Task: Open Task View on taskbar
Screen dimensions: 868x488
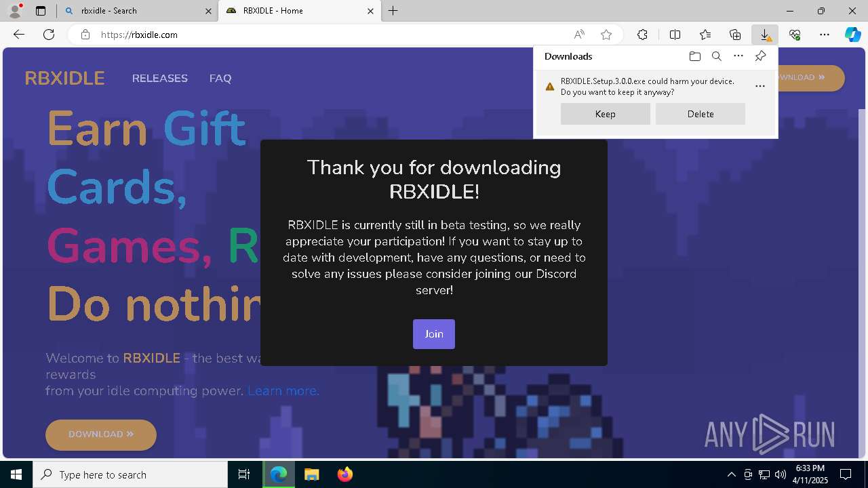Action: [x=244, y=474]
